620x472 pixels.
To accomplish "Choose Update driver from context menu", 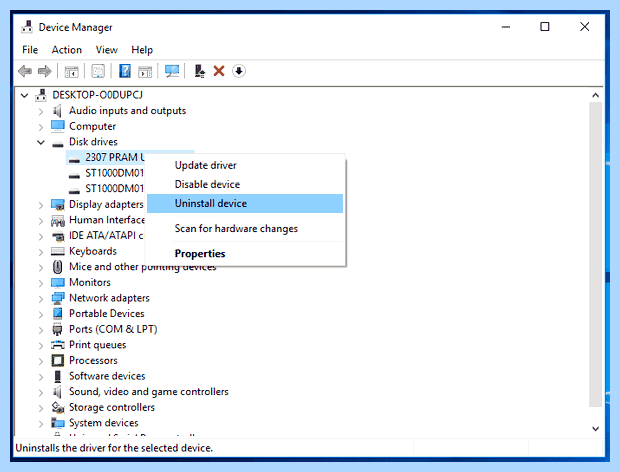I will pos(245,165).
